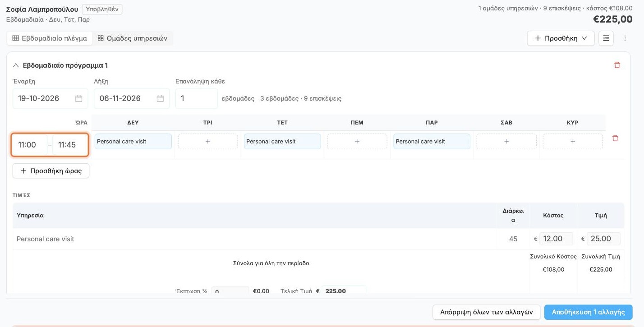Click the Διάρκεια value 45

pyautogui.click(x=513, y=239)
